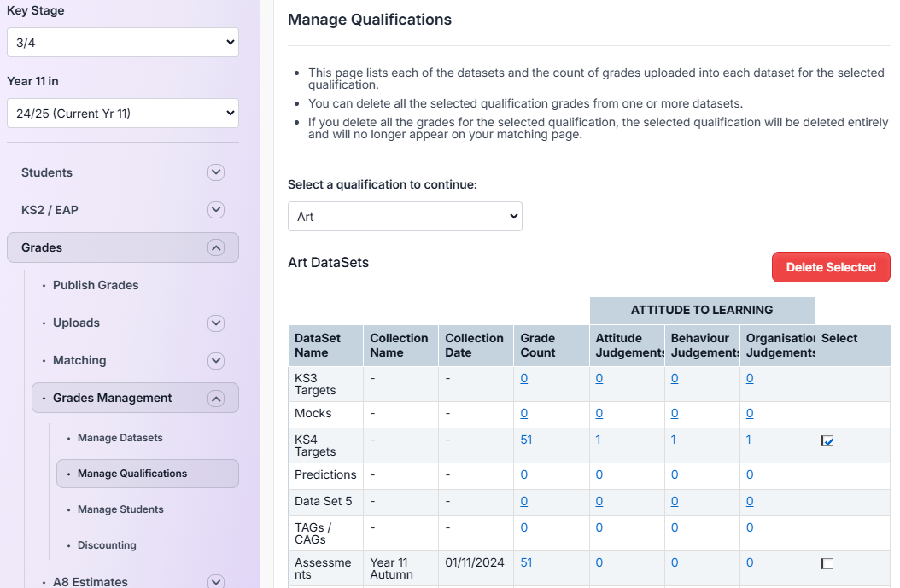900x588 pixels.
Task: Open Assessments attitude judgements link
Action: coord(599,562)
